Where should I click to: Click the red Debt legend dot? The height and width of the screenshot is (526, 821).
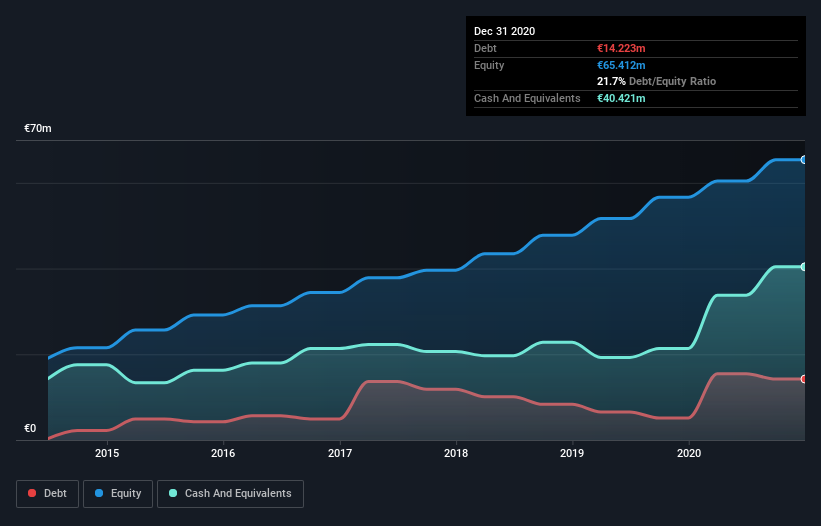click(32, 493)
